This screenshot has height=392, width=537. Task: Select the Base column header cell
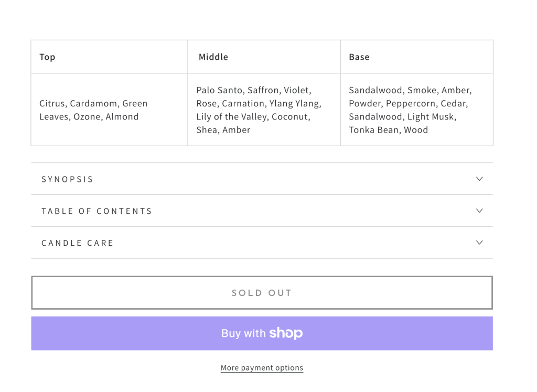pos(359,57)
